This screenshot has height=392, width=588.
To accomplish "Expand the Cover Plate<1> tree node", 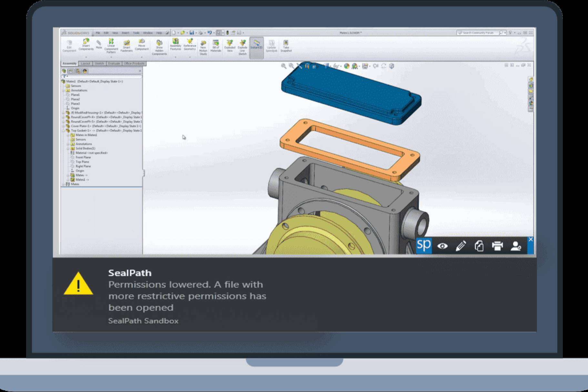I will pos(63,126).
